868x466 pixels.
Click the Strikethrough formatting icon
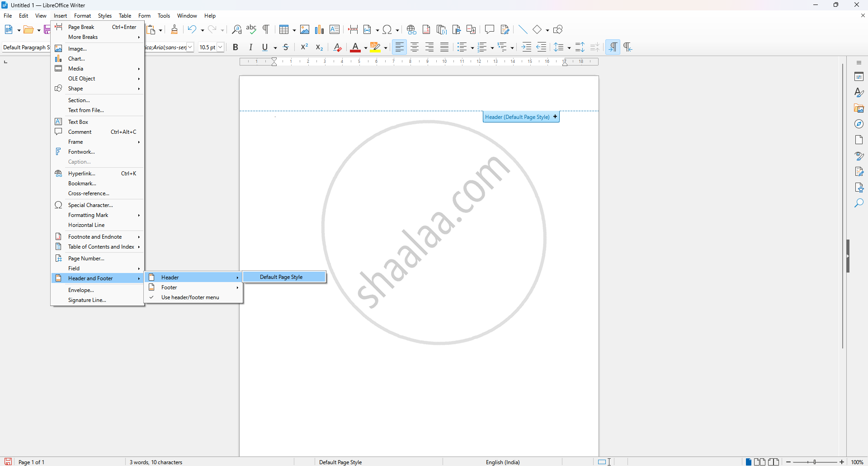click(286, 47)
